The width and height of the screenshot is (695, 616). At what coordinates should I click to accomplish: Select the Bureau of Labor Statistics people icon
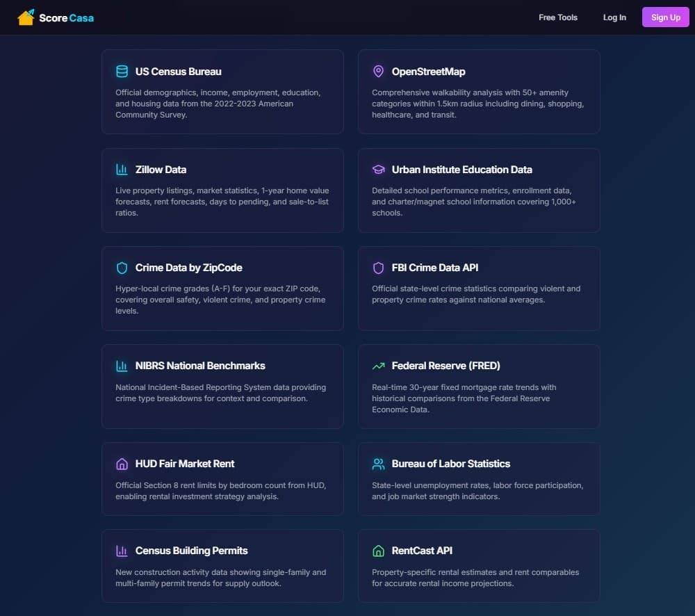(378, 463)
